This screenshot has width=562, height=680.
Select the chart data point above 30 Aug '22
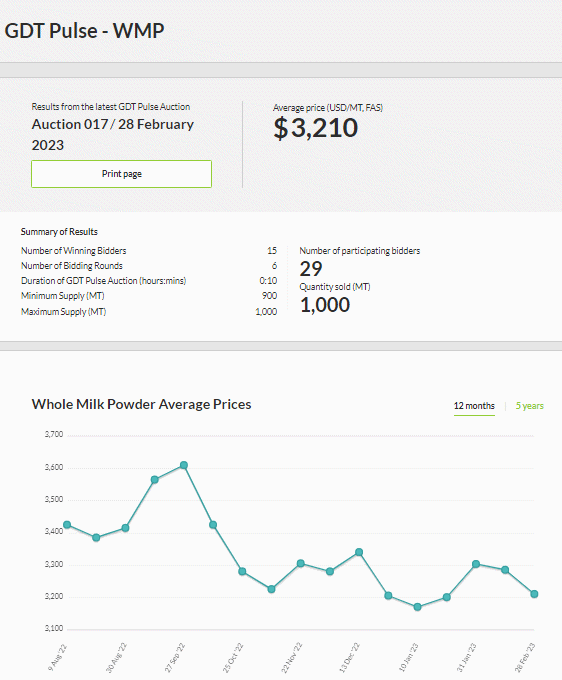click(125, 528)
